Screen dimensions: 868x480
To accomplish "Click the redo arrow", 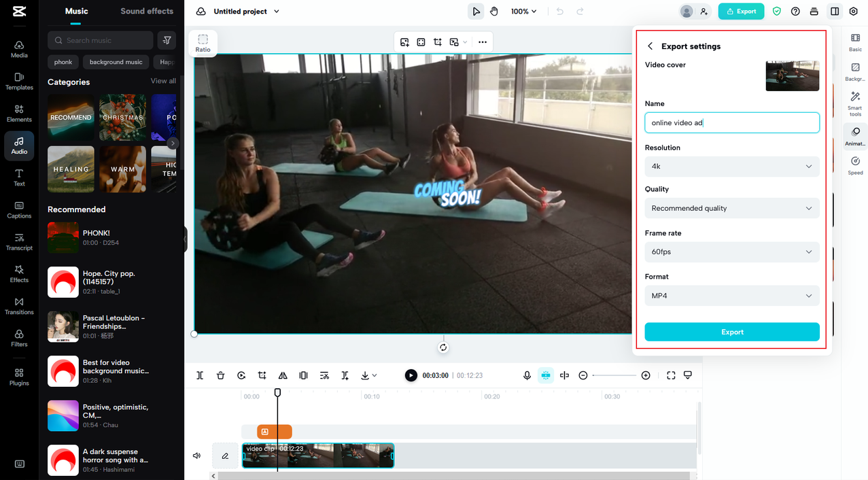I will 580,11.
